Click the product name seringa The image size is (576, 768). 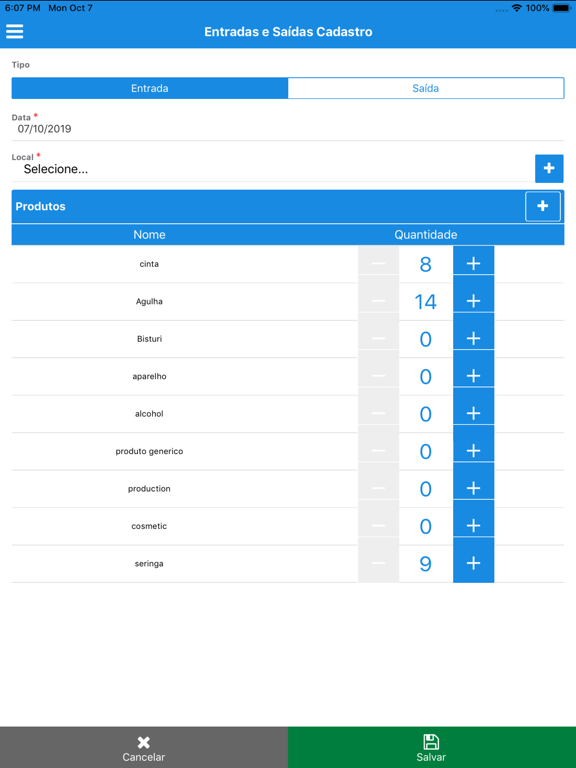149,564
